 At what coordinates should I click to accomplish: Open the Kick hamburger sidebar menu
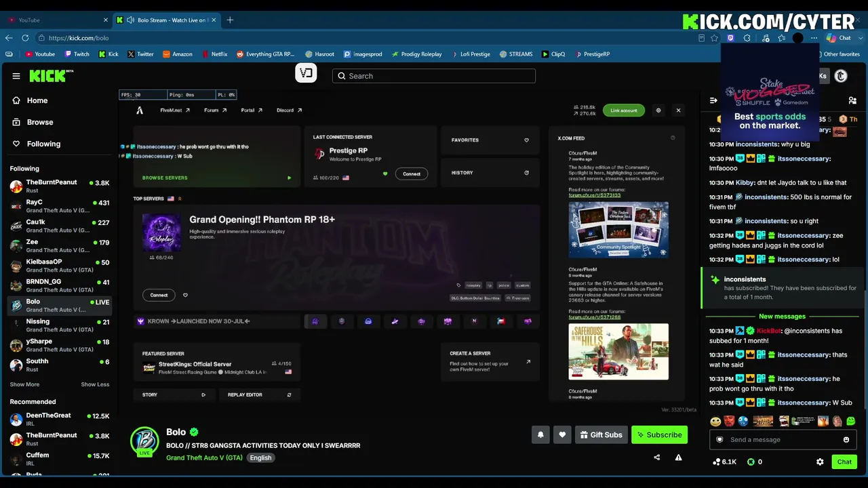[x=16, y=76]
